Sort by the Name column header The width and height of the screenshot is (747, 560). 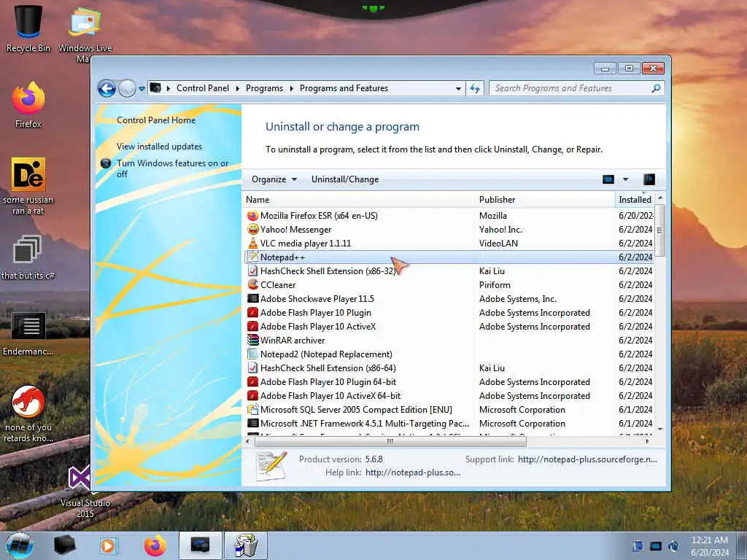click(359, 200)
